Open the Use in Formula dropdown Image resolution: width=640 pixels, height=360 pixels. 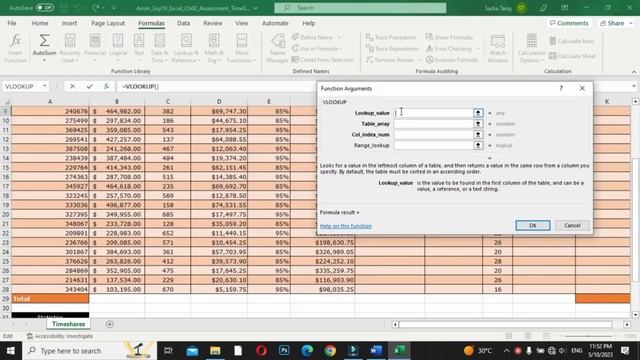point(340,49)
